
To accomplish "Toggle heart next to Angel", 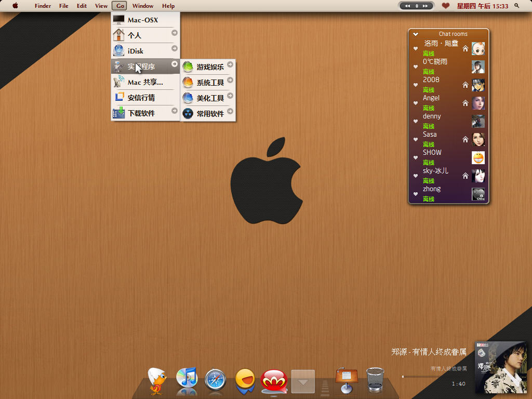I will click(415, 103).
